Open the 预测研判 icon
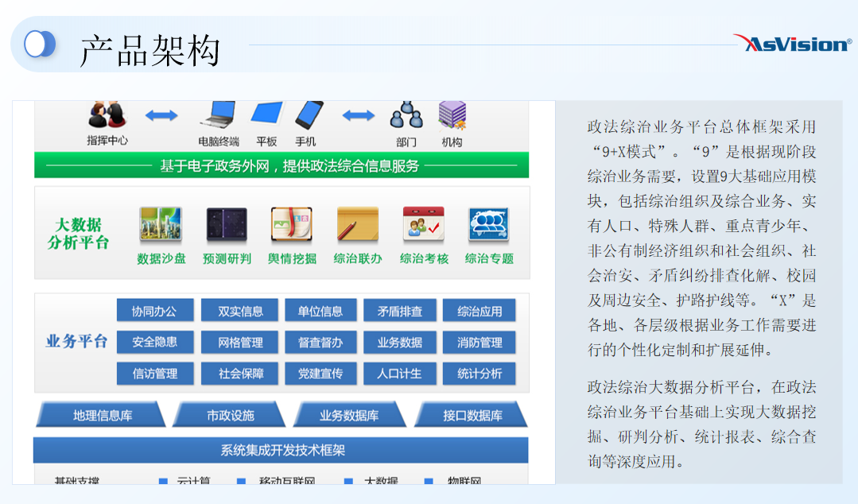Image resolution: width=858 pixels, height=504 pixels. coord(227,225)
